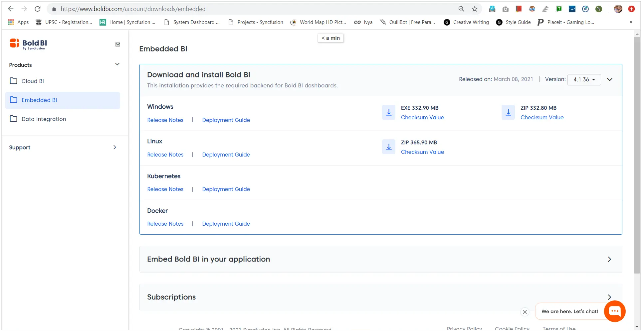Download the Linux ZIP package
Image resolution: width=644 pixels, height=333 pixels.
[x=388, y=147]
